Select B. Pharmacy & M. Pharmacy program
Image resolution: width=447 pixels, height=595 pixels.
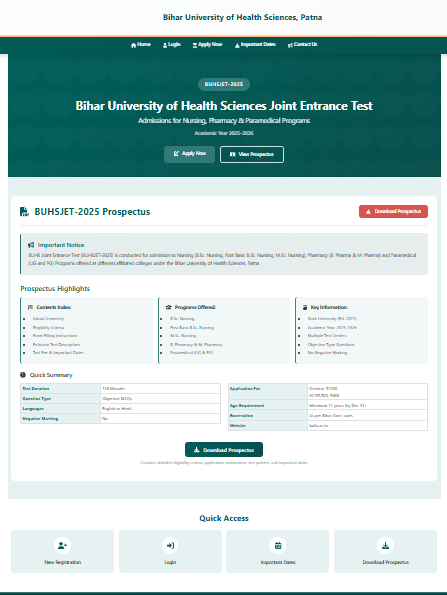196,345
